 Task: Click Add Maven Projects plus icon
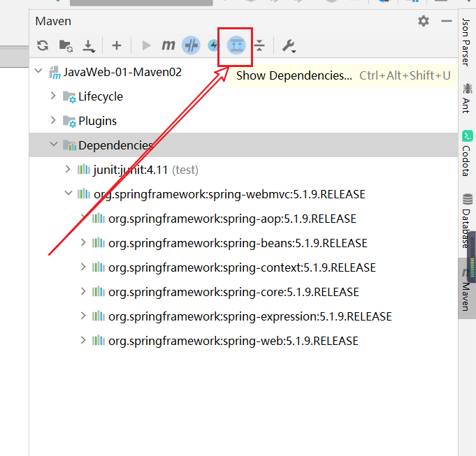click(117, 46)
